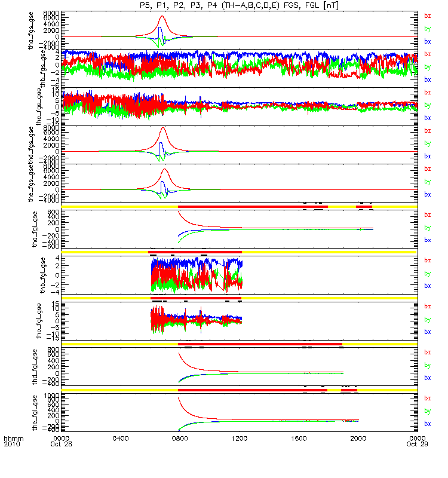
Task: Click the blue bx legend in tha_fgs_gse panel
Action: [x=428, y=41]
